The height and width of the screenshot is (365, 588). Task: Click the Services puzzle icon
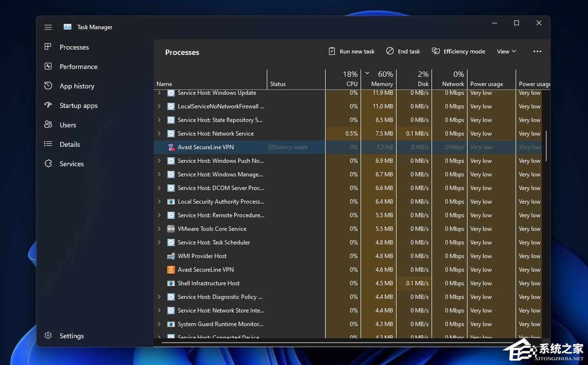click(x=48, y=164)
